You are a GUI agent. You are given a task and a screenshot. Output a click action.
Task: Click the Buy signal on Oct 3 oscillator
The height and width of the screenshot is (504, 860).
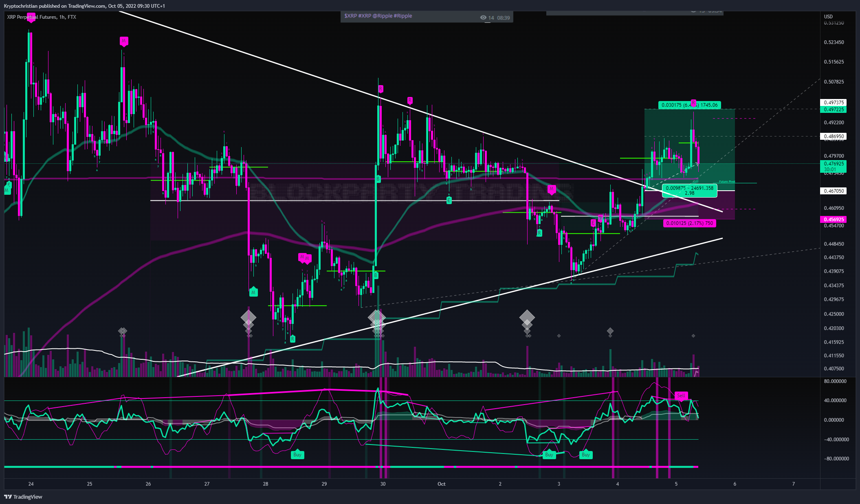point(586,455)
